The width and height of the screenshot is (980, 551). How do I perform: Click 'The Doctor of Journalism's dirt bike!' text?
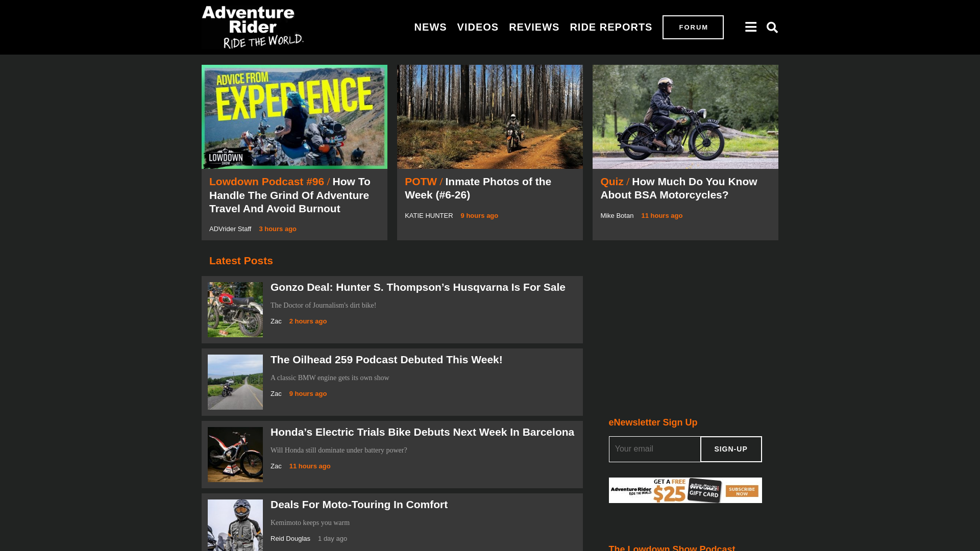323,306
